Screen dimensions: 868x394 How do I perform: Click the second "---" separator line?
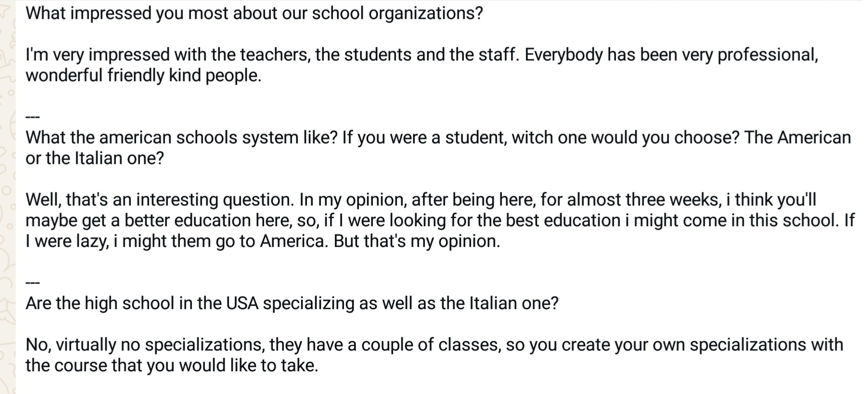(x=32, y=283)
